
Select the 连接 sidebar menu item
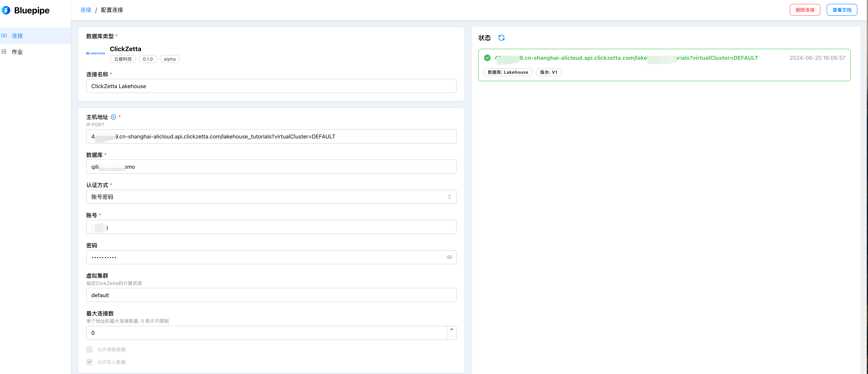pos(18,36)
